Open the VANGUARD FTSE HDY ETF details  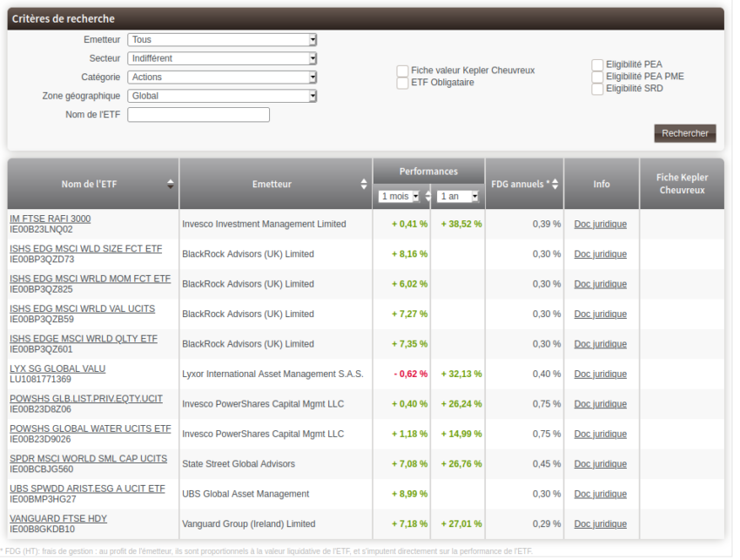[57, 518]
